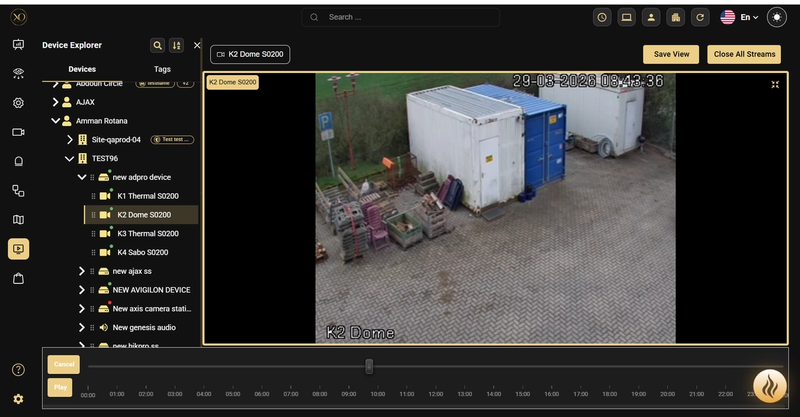Toggle the light/dark theme button
This screenshot has width=800, height=417.
click(x=777, y=17)
